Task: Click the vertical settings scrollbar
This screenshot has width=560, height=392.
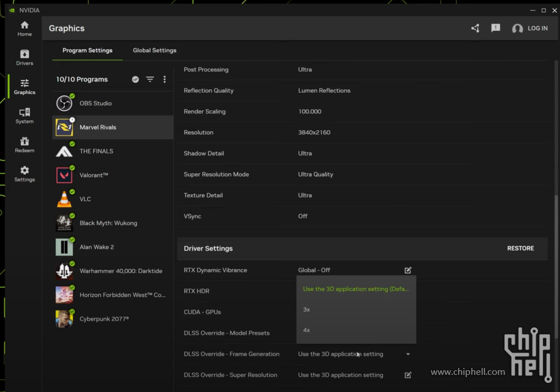Action: click(x=556, y=267)
